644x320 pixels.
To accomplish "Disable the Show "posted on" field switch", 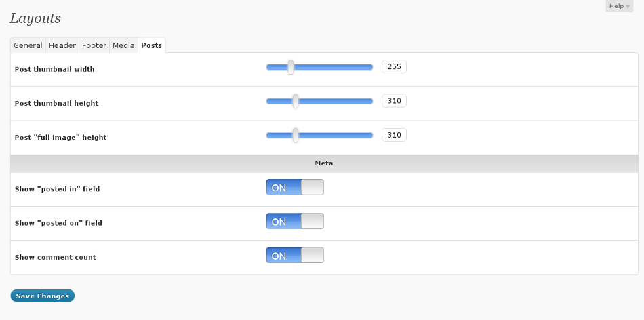I will [295, 222].
